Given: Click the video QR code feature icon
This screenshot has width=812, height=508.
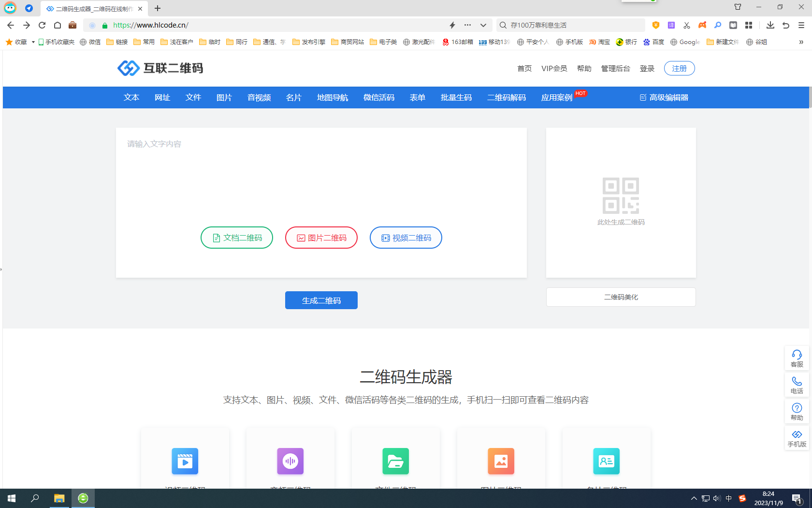Looking at the screenshot, I should point(185,461).
